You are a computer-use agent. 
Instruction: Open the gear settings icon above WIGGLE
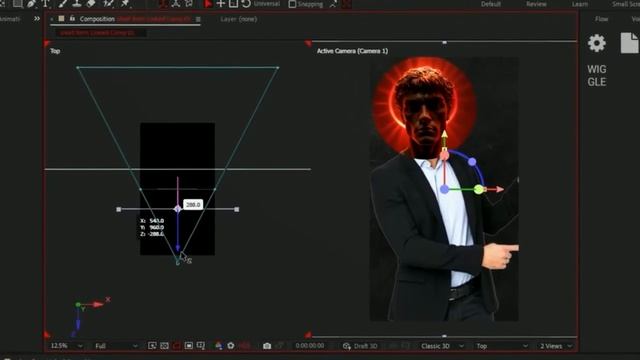tap(596, 43)
